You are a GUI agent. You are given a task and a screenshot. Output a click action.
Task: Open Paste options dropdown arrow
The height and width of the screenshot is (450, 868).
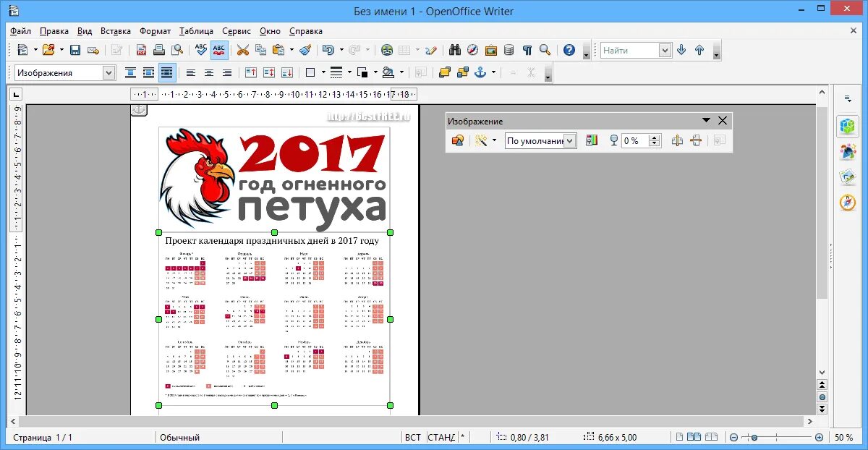pyautogui.click(x=292, y=50)
